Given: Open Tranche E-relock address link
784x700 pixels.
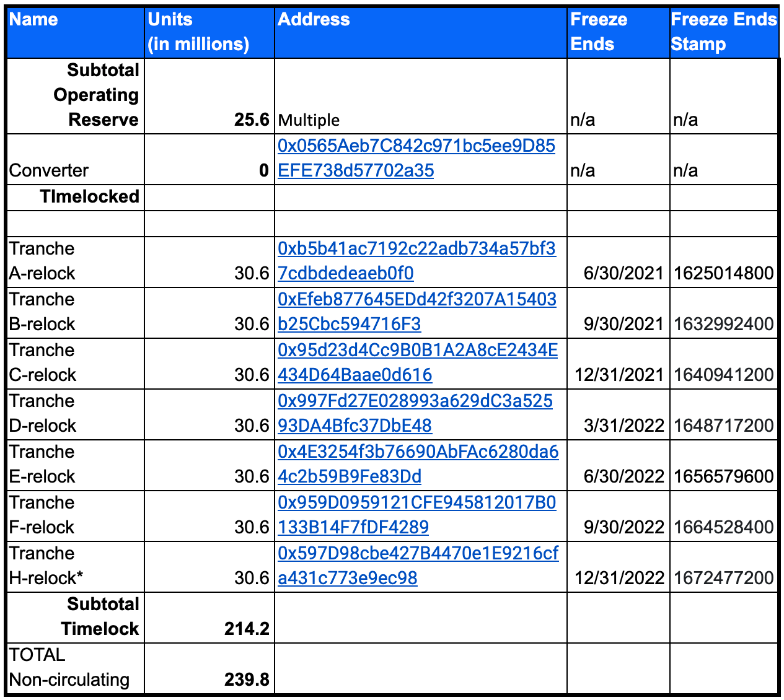Looking at the screenshot, I should pos(418,464).
